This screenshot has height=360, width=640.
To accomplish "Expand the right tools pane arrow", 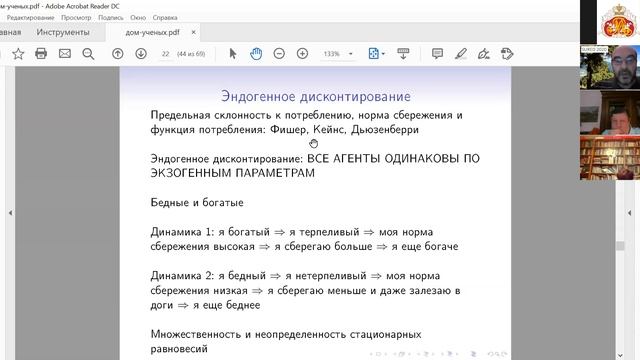I will tap(629, 213).
